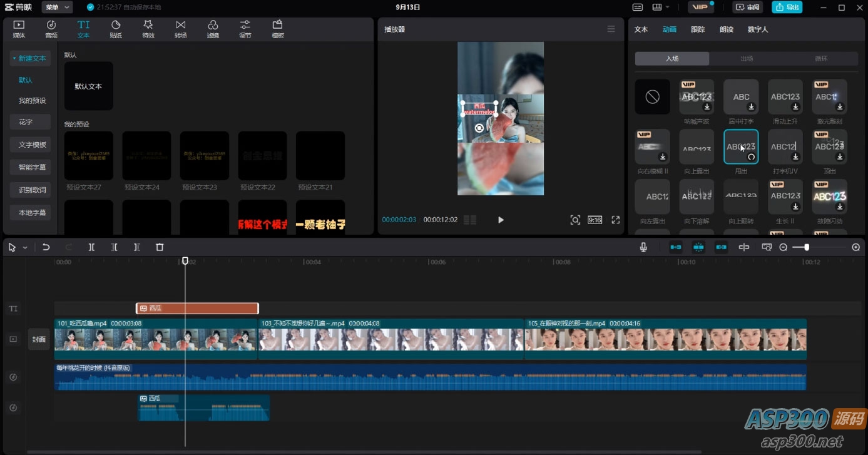Toggle the auto-snap button in timeline toolbar

(698, 247)
